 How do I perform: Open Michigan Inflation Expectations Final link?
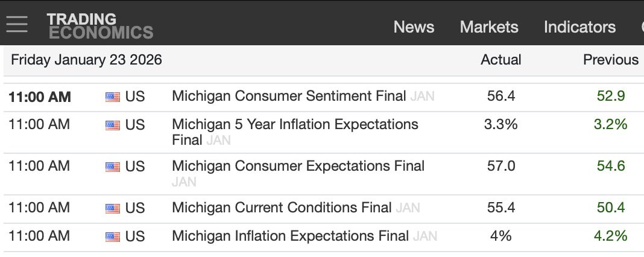(x=290, y=236)
